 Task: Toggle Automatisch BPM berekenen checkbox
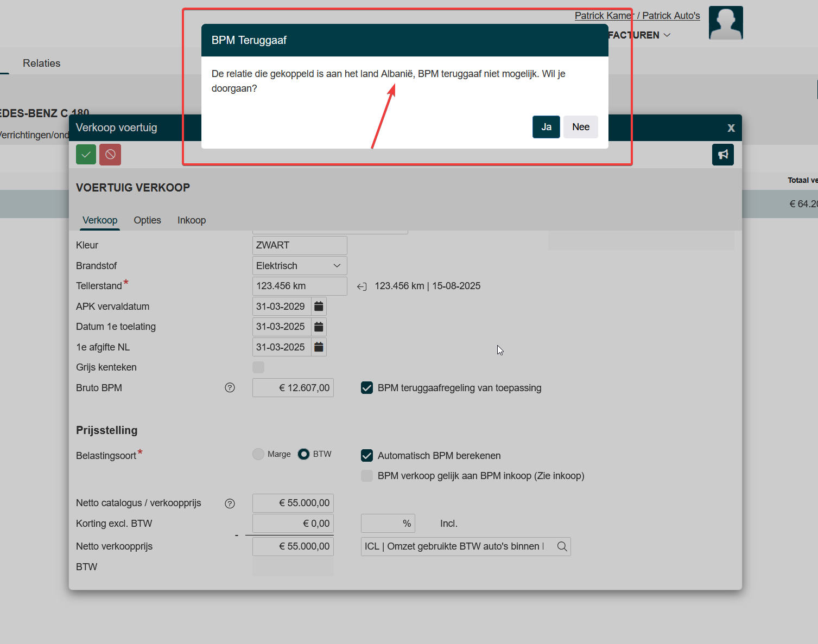367,456
